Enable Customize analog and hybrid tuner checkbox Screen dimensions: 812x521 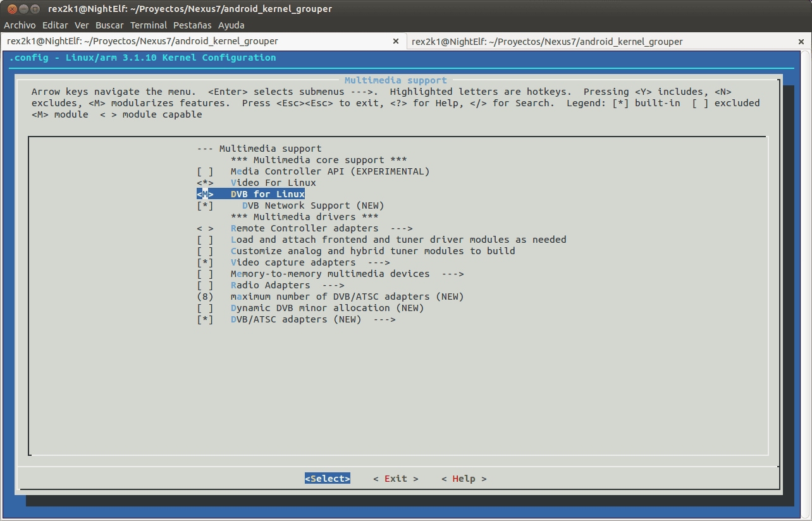point(205,251)
